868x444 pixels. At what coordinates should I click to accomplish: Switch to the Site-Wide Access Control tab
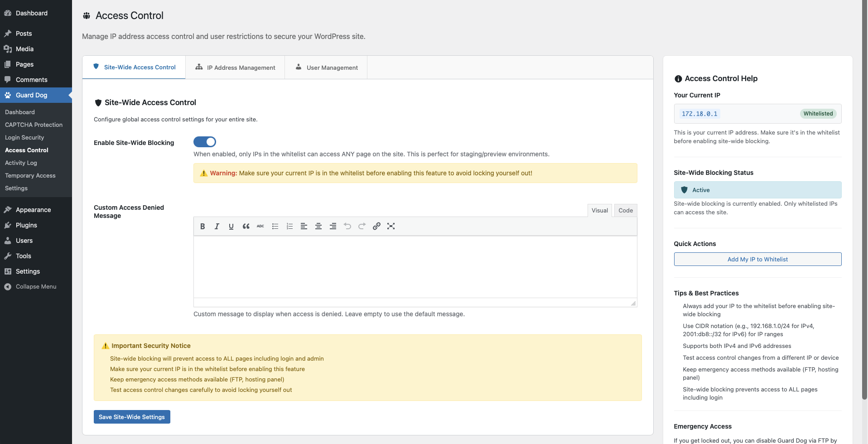pos(134,68)
